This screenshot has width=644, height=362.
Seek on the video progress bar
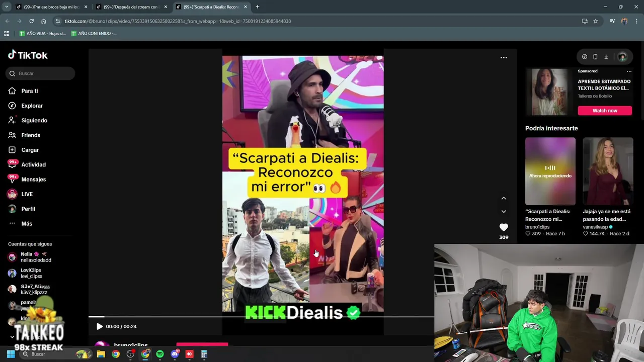pyautogui.click(x=261, y=317)
